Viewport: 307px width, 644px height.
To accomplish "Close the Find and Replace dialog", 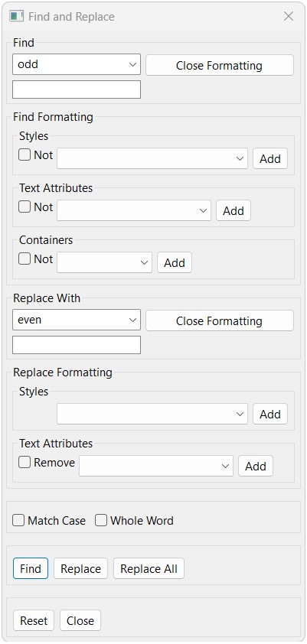I will 289,16.
